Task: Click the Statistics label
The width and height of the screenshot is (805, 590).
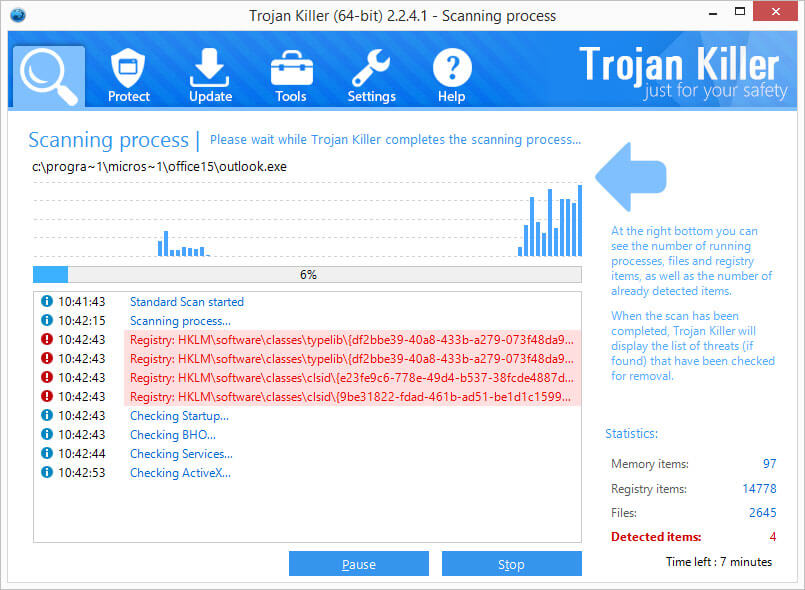Action: [631, 433]
